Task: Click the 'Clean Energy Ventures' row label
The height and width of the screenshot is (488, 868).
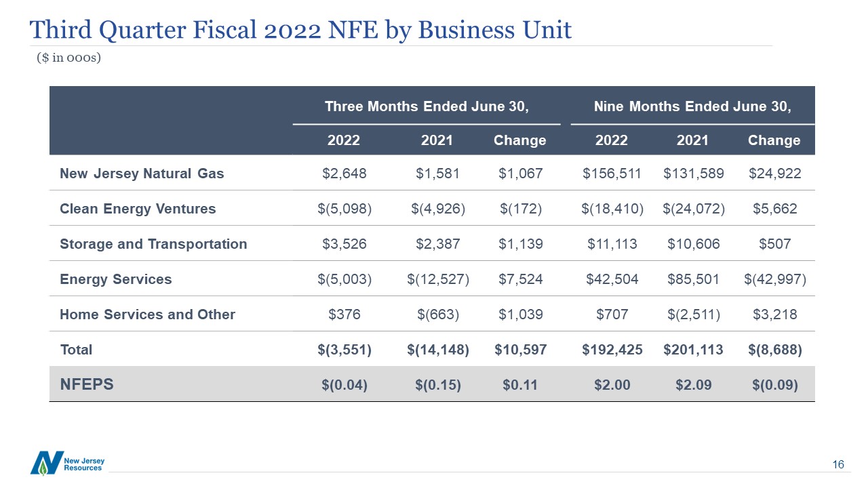Action: 138,209
